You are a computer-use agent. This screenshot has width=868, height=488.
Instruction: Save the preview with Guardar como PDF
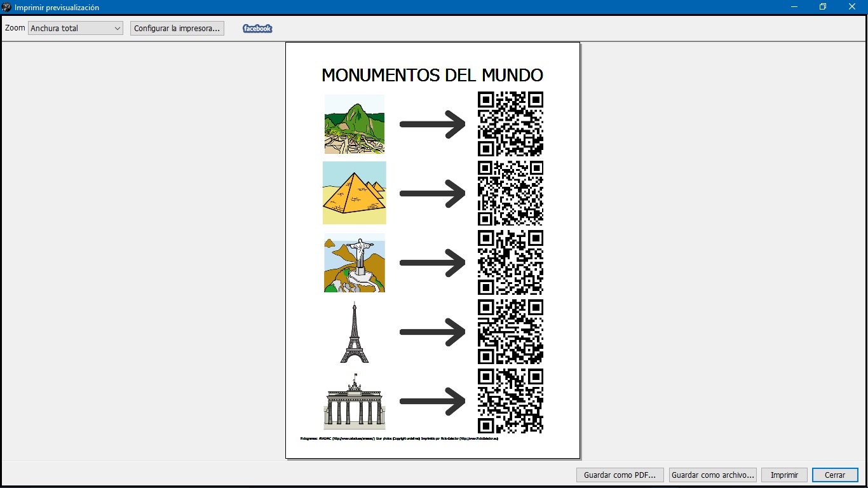(620, 475)
